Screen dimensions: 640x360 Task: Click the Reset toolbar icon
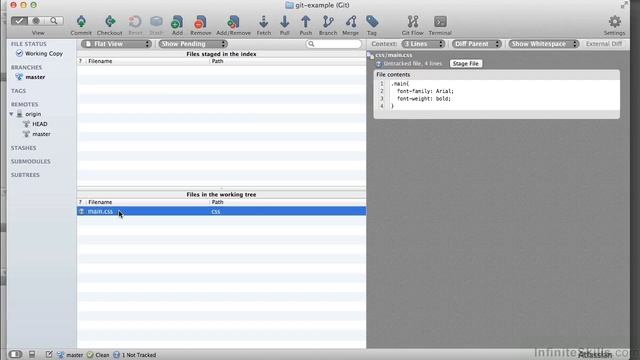(x=135, y=22)
